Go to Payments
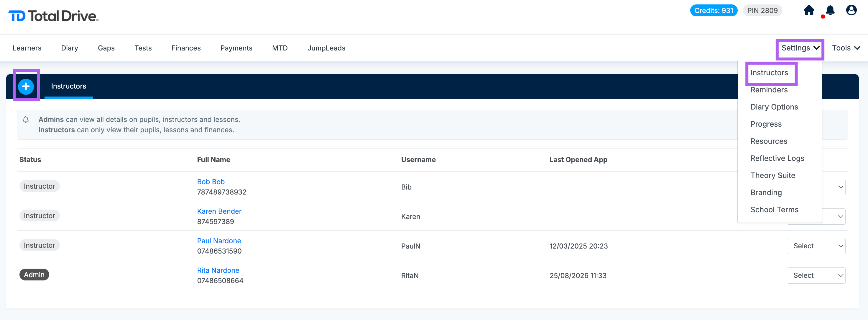Screen dimensions: 868x320 (236, 48)
